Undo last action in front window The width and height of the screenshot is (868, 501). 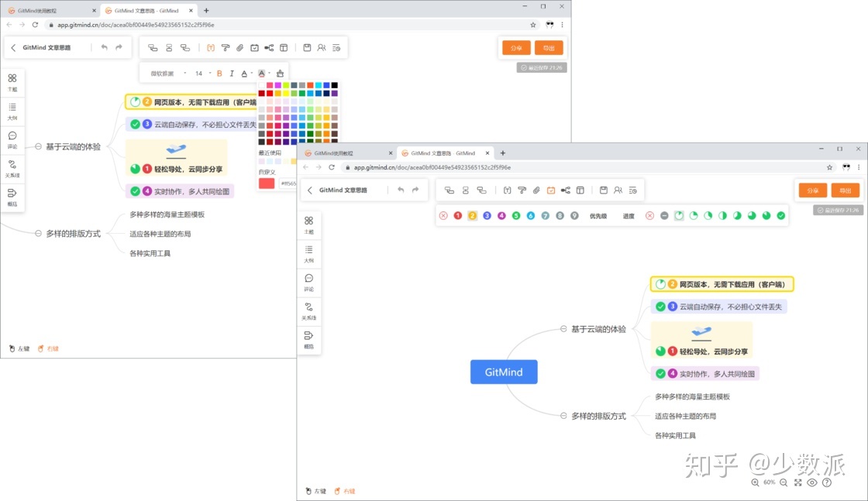(401, 190)
